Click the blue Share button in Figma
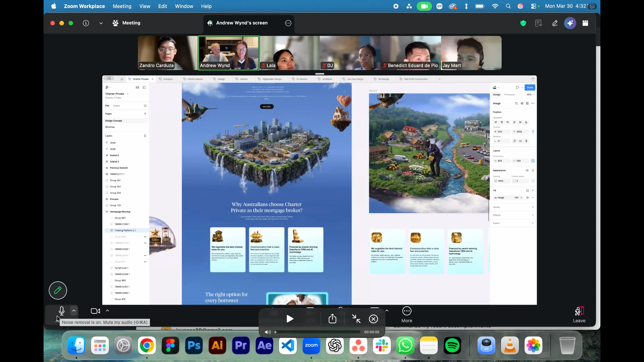The image size is (644, 362). click(x=530, y=87)
